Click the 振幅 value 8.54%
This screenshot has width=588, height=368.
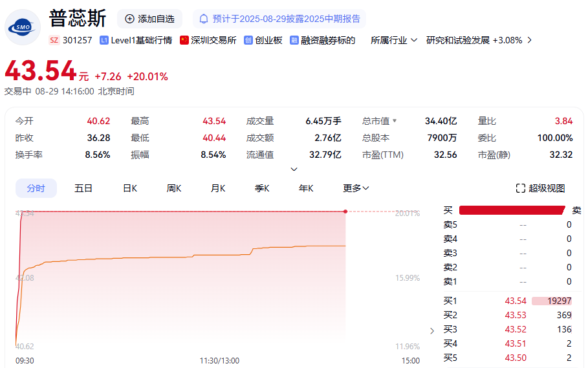(x=213, y=155)
